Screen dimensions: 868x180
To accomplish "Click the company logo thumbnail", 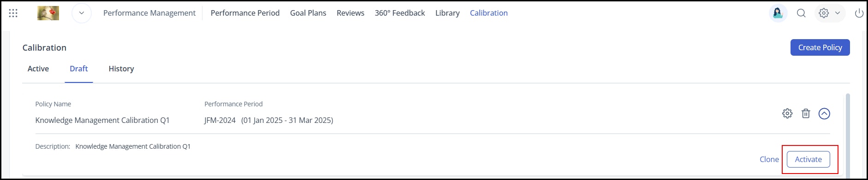I will point(48,13).
